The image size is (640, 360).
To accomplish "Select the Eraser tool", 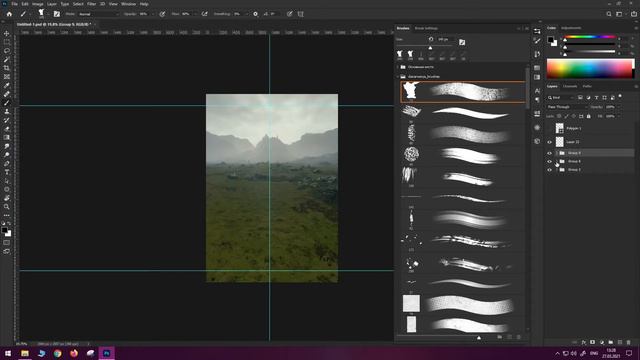I will tap(7, 129).
